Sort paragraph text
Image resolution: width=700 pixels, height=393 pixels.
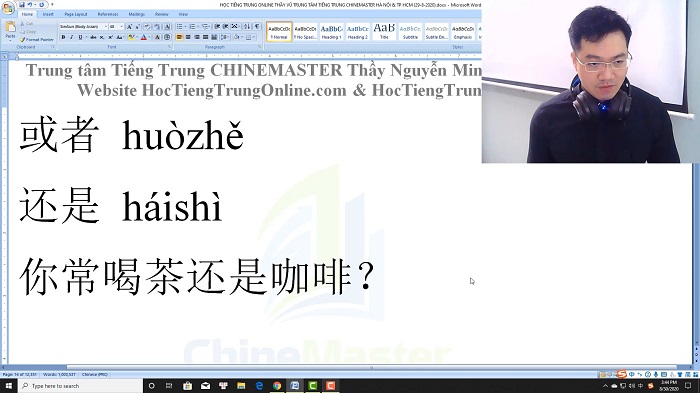[247, 26]
